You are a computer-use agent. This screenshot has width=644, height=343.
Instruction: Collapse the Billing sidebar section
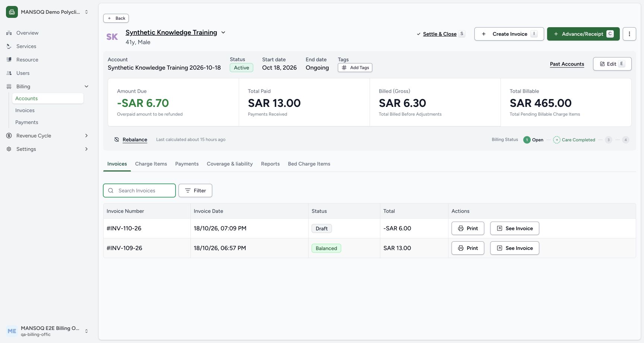point(48,86)
